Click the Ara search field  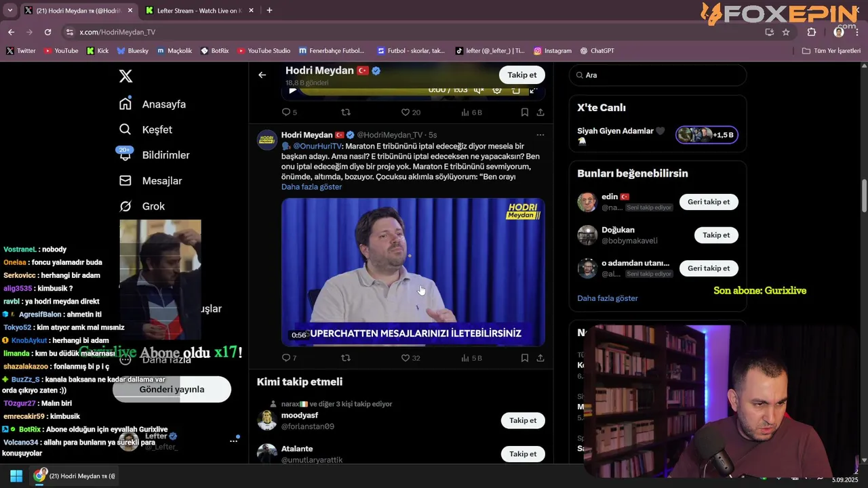click(658, 75)
